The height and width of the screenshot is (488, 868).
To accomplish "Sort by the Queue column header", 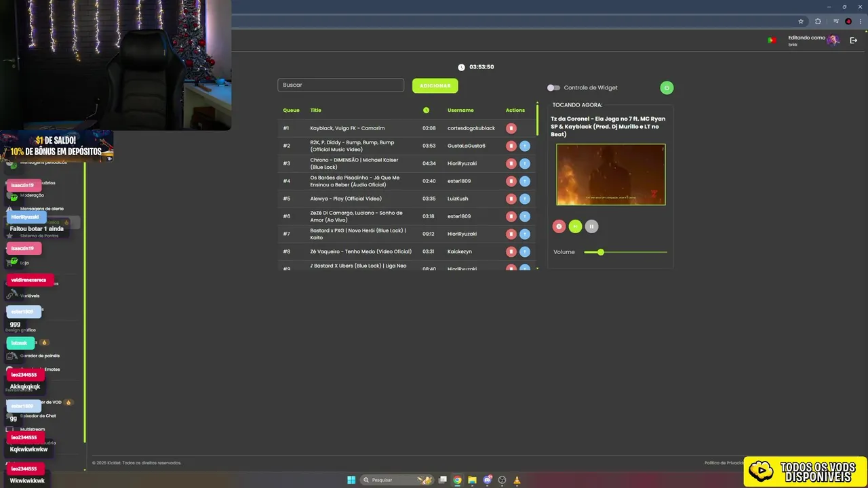I will [291, 110].
